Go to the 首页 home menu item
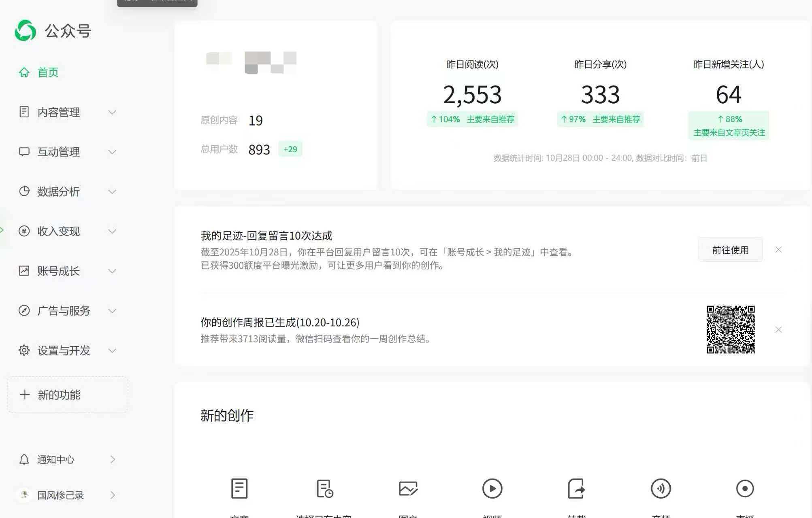The image size is (812, 518). tap(47, 72)
